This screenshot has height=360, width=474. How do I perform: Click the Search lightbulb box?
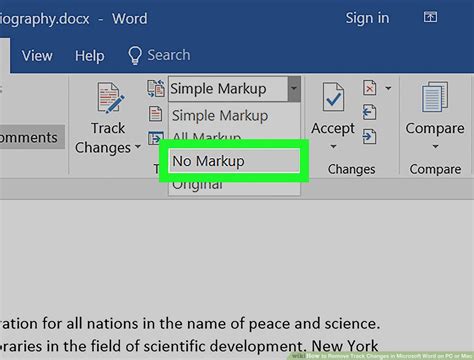(x=159, y=55)
